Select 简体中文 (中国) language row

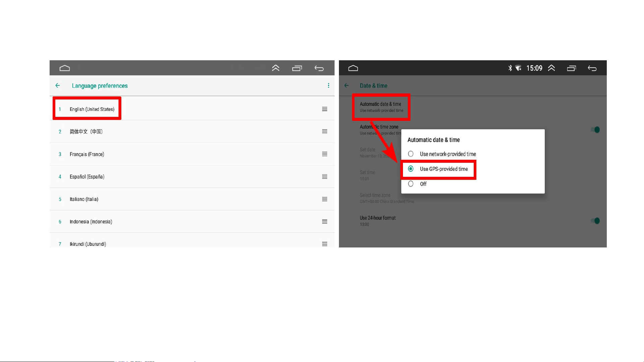[x=192, y=132]
